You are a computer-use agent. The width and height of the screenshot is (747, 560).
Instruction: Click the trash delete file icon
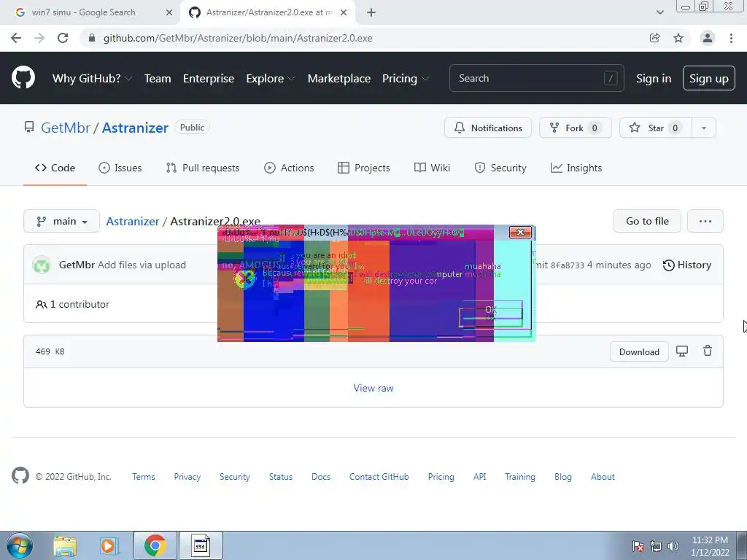pyautogui.click(x=708, y=351)
